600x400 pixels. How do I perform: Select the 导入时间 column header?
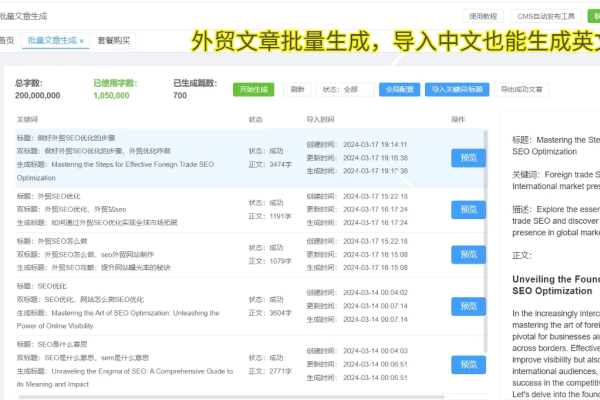pyautogui.click(x=320, y=119)
